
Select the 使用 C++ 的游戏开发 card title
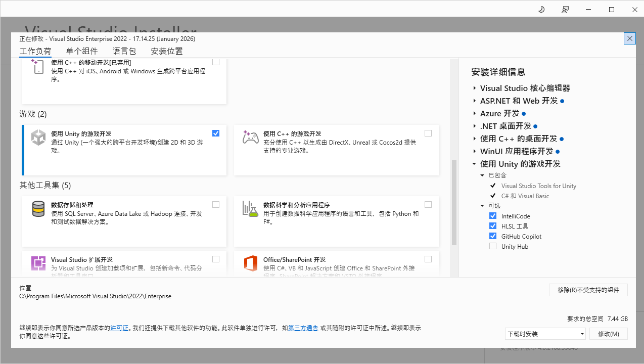pos(292,134)
